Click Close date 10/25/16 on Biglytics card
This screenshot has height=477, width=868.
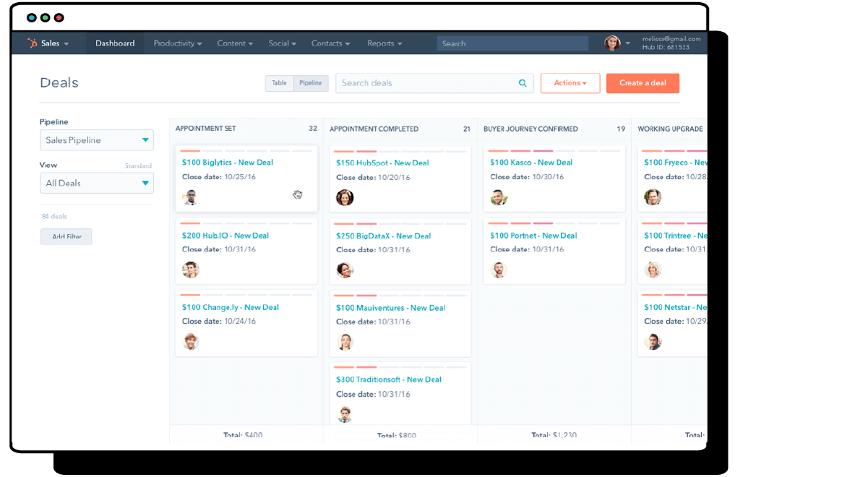tap(219, 177)
